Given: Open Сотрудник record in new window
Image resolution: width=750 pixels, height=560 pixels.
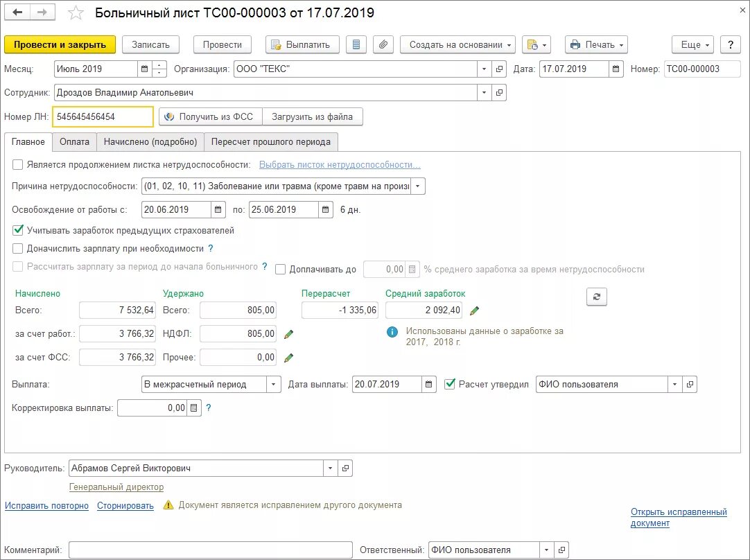Looking at the screenshot, I should (499, 92).
